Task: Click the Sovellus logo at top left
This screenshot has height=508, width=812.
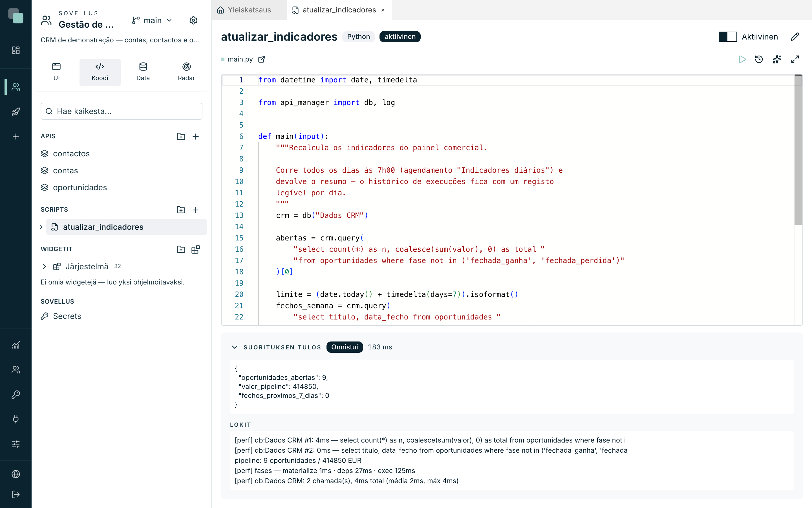Action: 16,16
